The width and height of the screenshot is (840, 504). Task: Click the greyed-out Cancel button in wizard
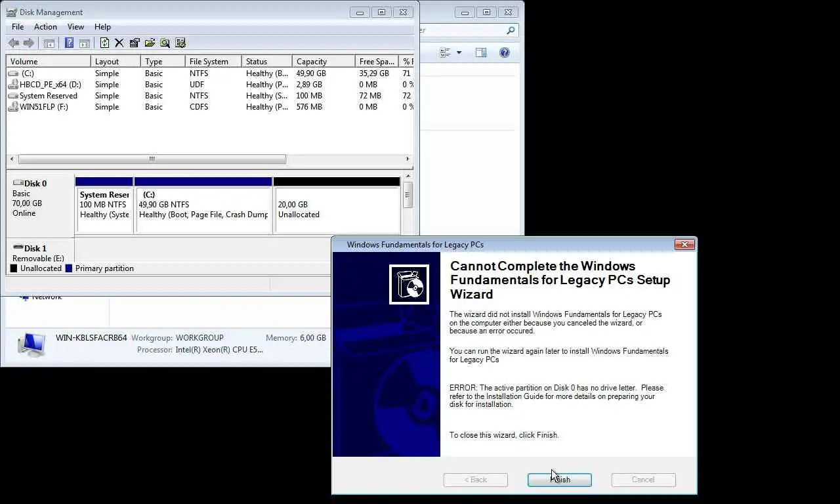(643, 480)
